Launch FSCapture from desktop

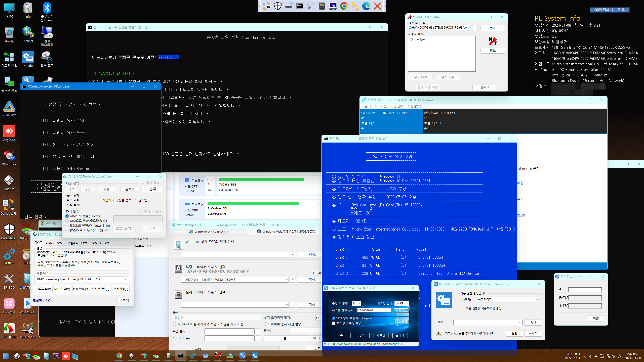pos(9,331)
